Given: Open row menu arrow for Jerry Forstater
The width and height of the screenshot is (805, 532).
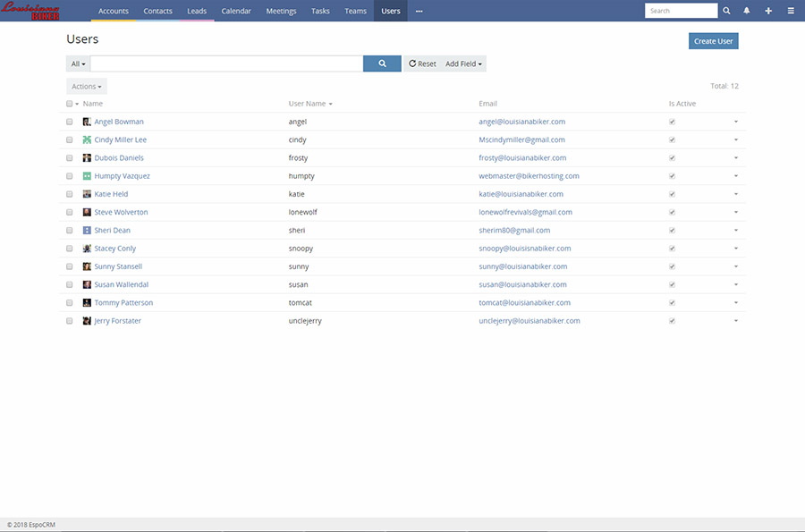Looking at the screenshot, I should click(736, 321).
